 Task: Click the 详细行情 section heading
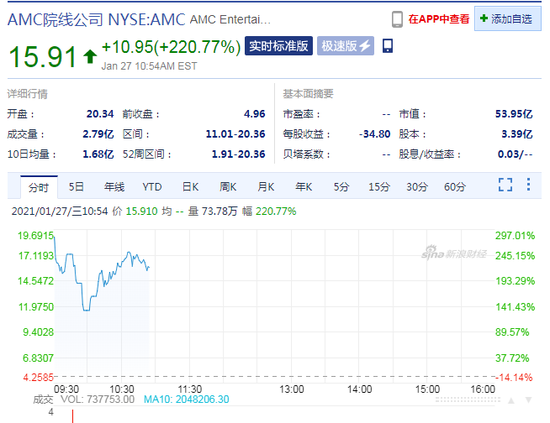[x=27, y=94]
